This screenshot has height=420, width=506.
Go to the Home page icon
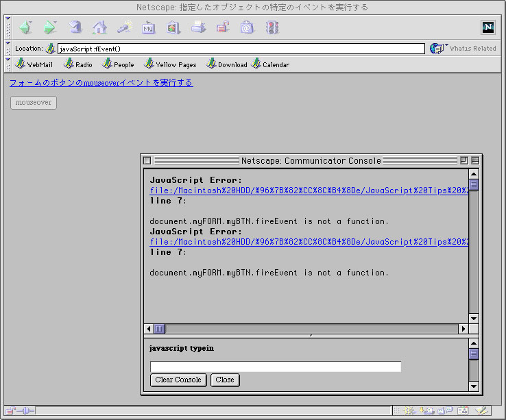(99, 27)
